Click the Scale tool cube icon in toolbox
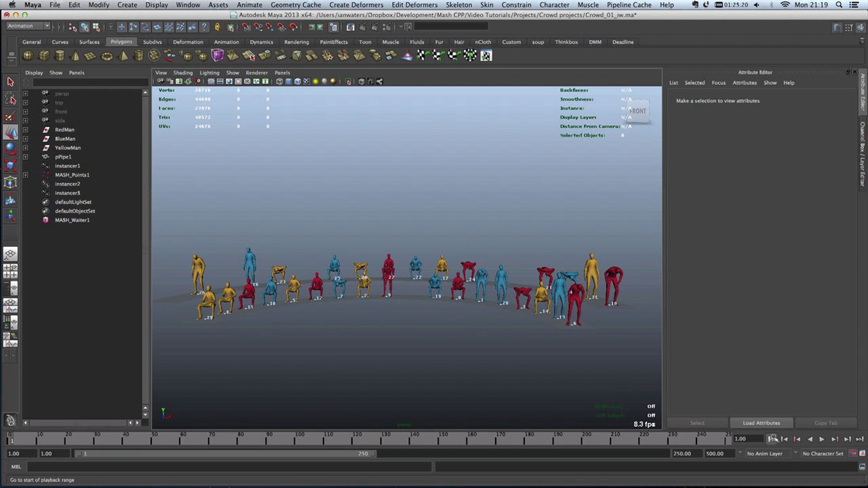The width and height of the screenshot is (868, 488). 10,165
